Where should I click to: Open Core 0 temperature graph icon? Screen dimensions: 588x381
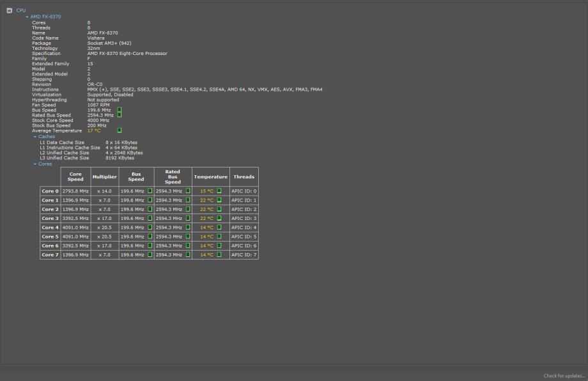219,190
